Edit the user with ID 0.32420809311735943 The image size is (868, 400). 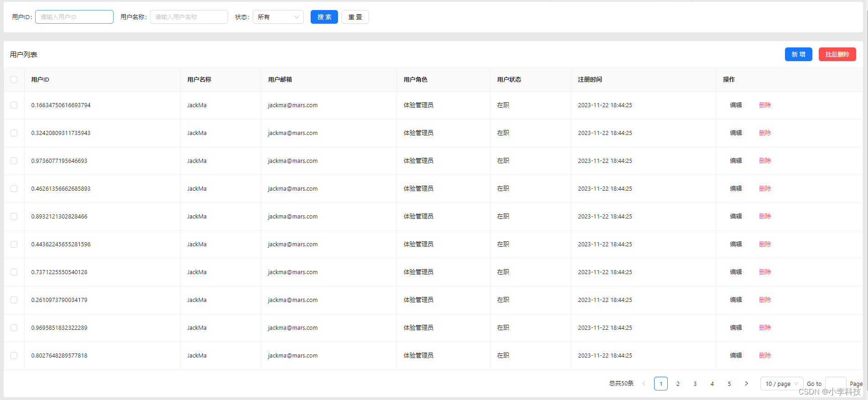pos(736,133)
